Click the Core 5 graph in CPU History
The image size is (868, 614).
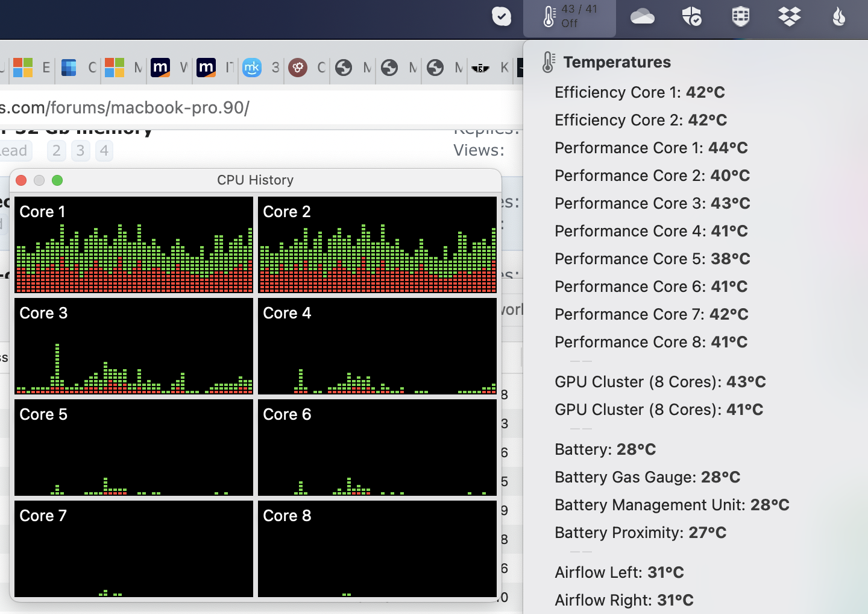[134, 448]
